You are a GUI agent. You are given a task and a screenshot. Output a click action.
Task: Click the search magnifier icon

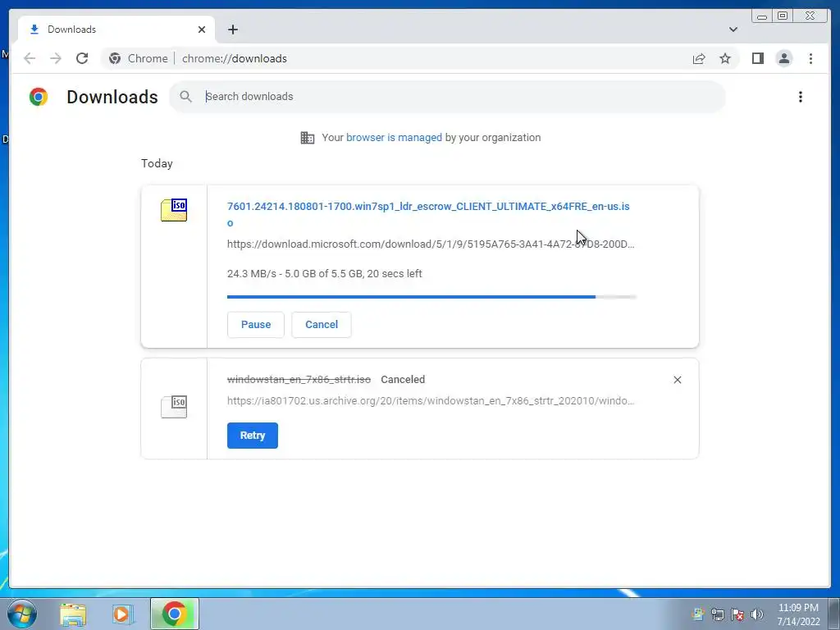pyautogui.click(x=185, y=97)
